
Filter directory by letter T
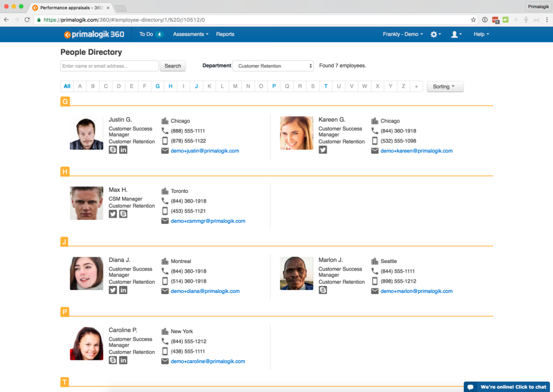(325, 86)
